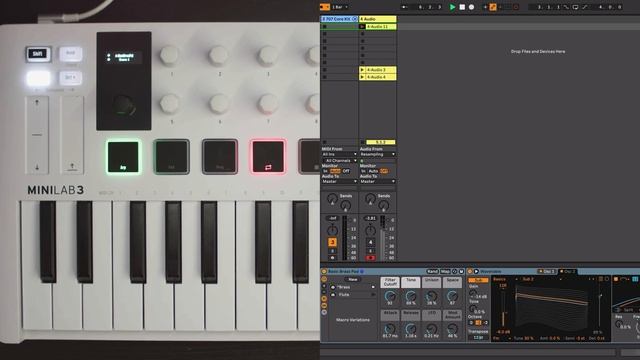Switch to the Osc 1 tab
Image resolution: width=640 pixels, height=360 pixels.
click(547, 271)
